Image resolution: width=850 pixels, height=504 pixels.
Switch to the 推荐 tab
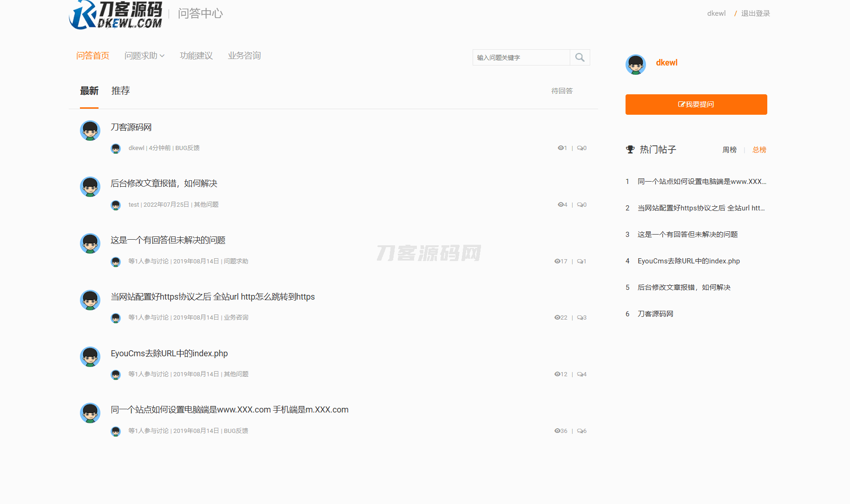pyautogui.click(x=120, y=91)
